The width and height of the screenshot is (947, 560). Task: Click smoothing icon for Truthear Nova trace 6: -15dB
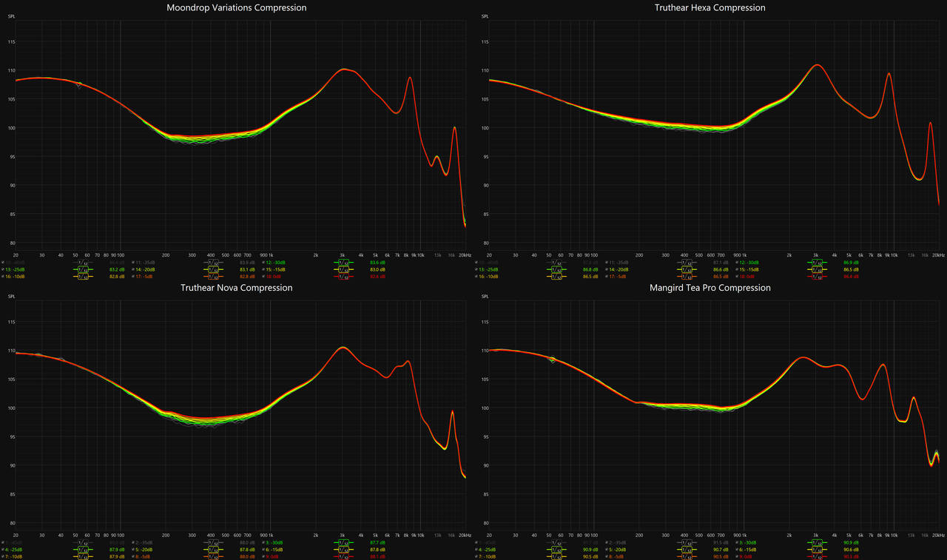click(x=343, y=550)
